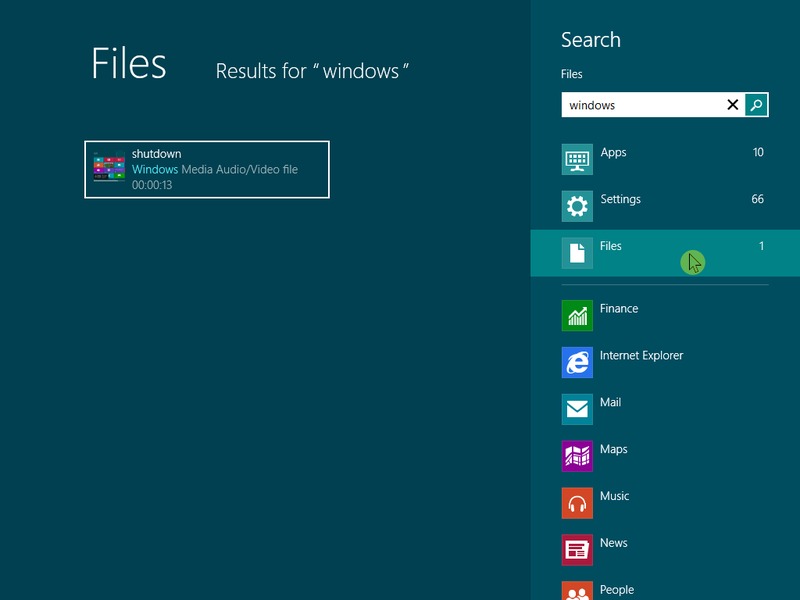Search within Finance app label
The width and height of the screenshot is (800, 600).
point(619,308)
